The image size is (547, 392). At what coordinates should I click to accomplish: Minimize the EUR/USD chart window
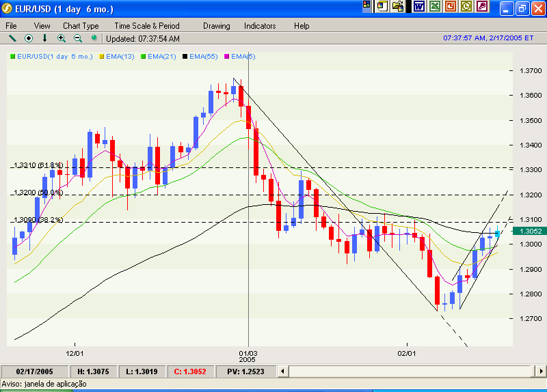tap(506, 9)
